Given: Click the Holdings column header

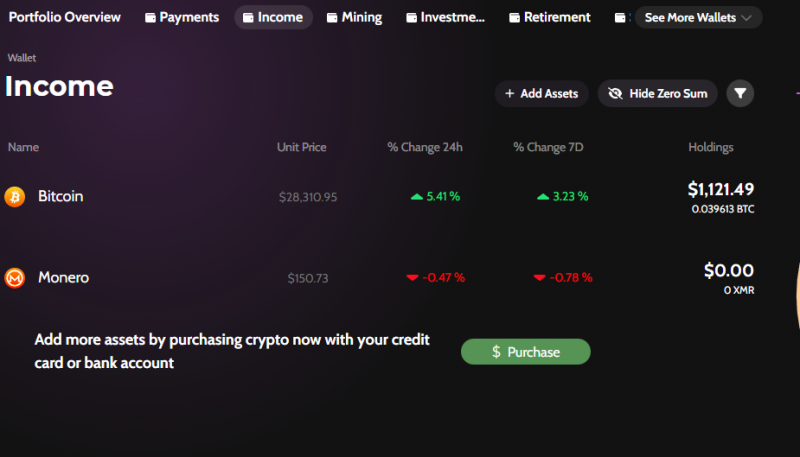Looking at the screenshot, I should coord(710,148).
